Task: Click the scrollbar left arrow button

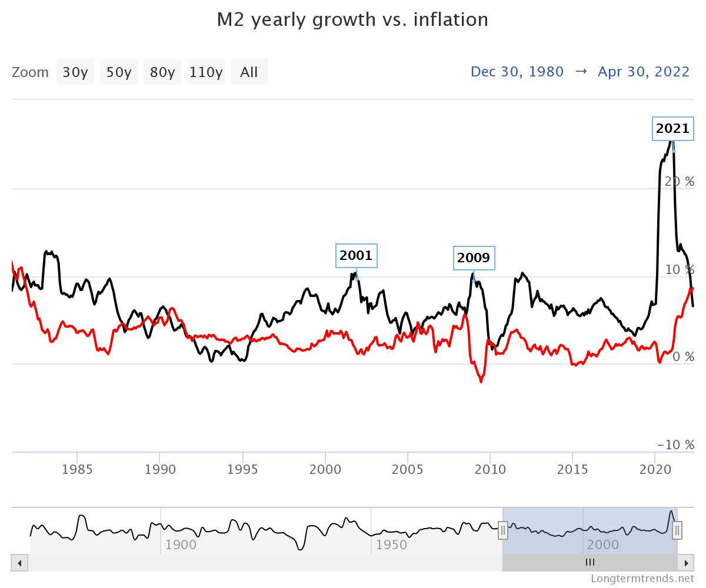Action: pyautogui.click(x=19, y=563)
